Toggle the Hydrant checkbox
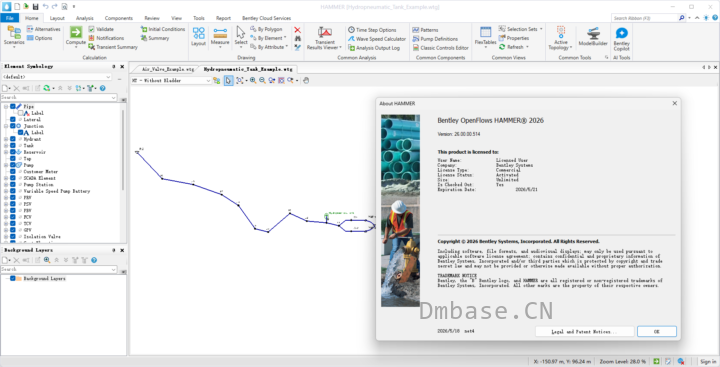 (x=13, y=139)
